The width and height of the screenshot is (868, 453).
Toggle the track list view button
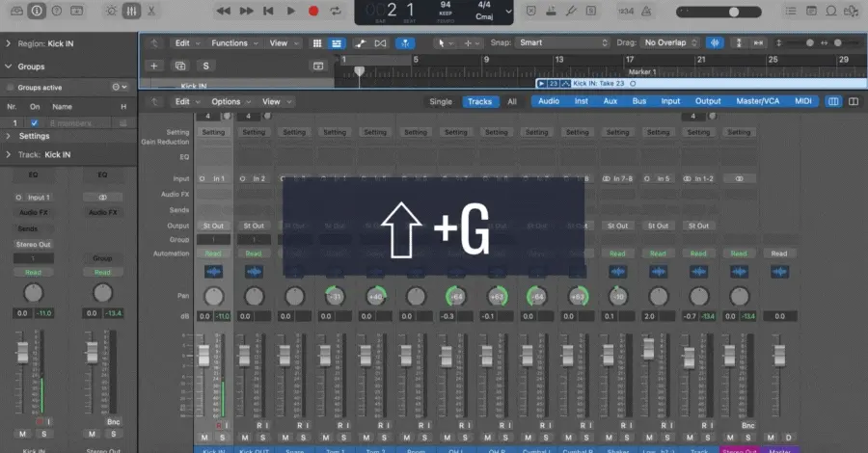(x=336, y=43)
